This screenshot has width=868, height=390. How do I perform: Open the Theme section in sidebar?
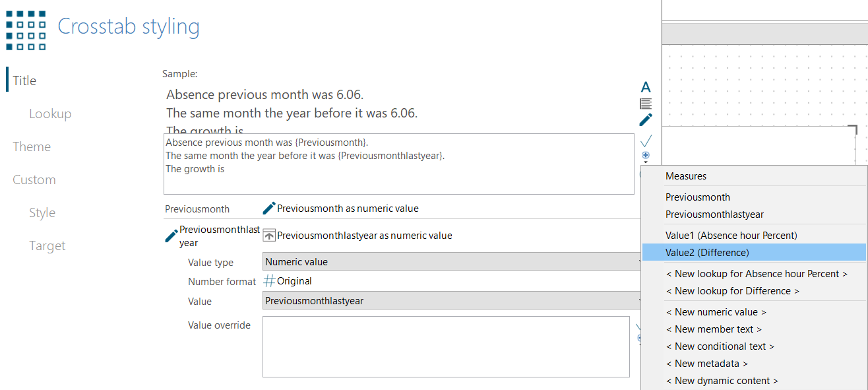point(32,146)
